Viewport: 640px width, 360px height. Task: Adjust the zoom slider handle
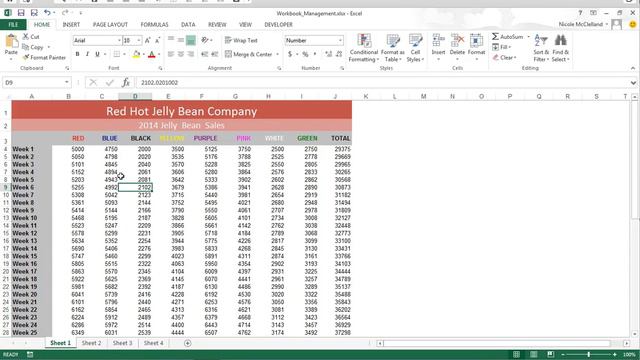589,354
